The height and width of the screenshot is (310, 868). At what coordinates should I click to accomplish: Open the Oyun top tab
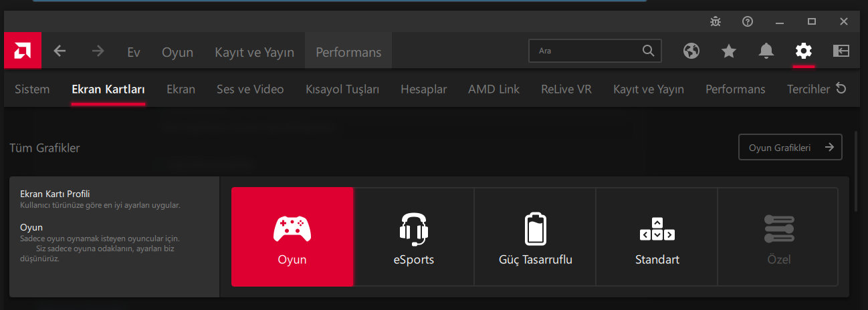click(177, 52)
